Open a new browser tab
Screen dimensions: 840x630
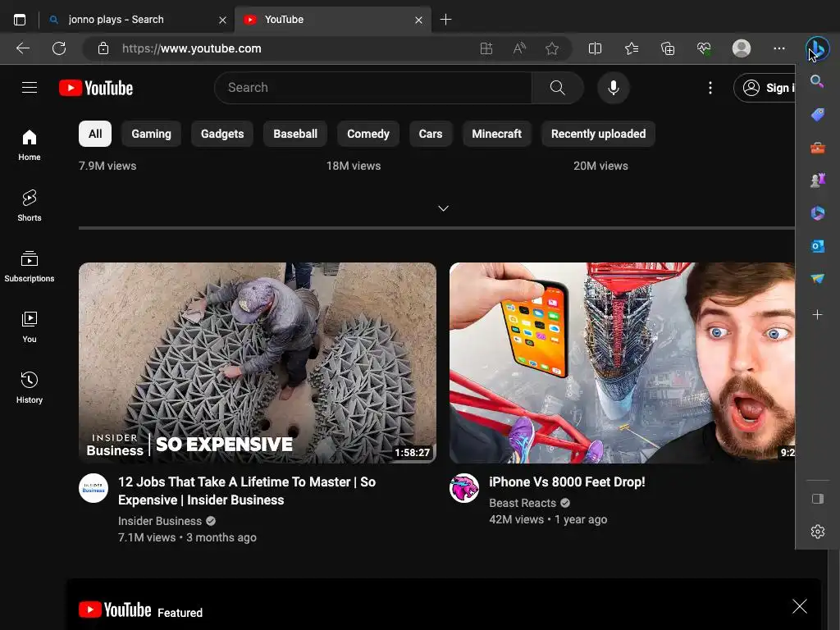445,20
